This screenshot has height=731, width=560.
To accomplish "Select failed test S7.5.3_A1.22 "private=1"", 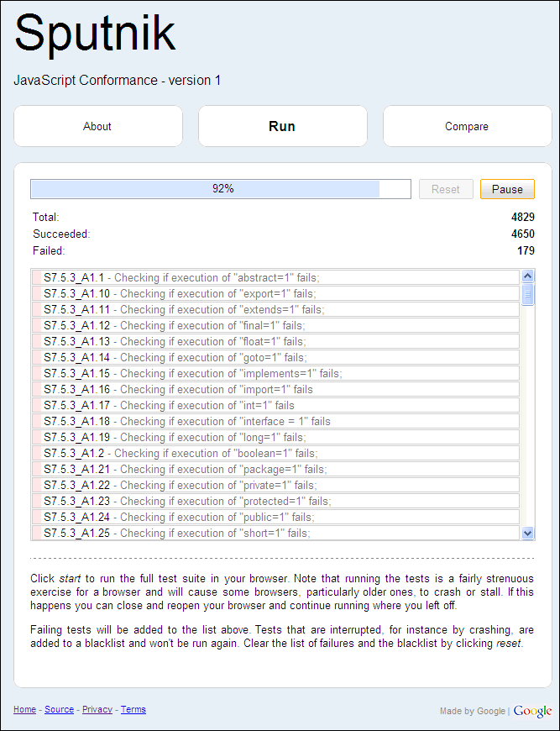I will click(276, 485).
